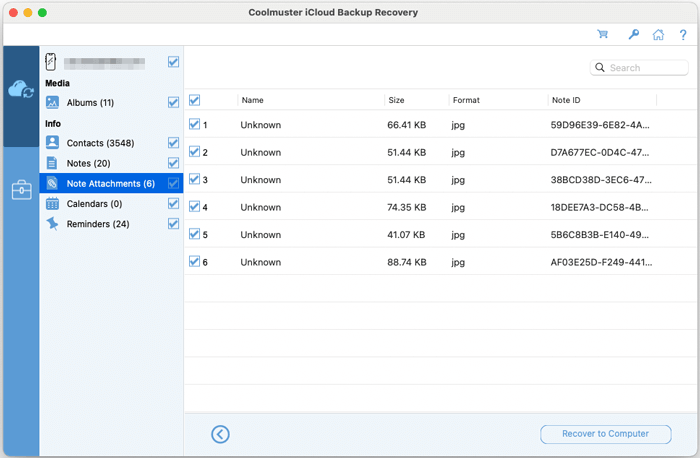Image resolution: width=700 pixels, height=458 pixels.
Task: Click Note ID 38BCD38D-3EC6-47...
Action: point(601,180)
